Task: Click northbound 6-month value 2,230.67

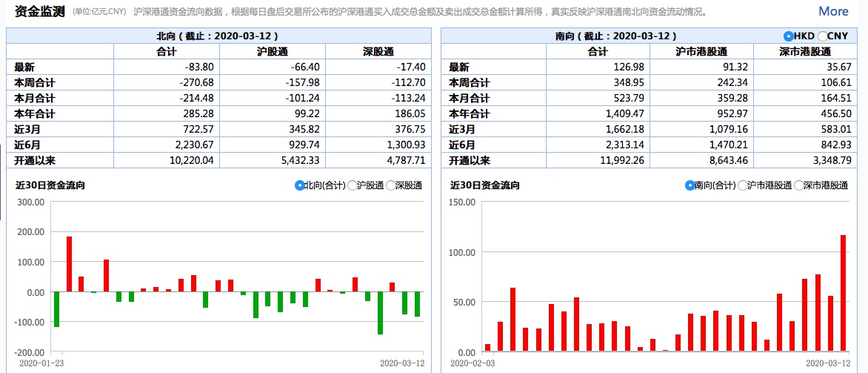Action: click(x=194, y=145)
